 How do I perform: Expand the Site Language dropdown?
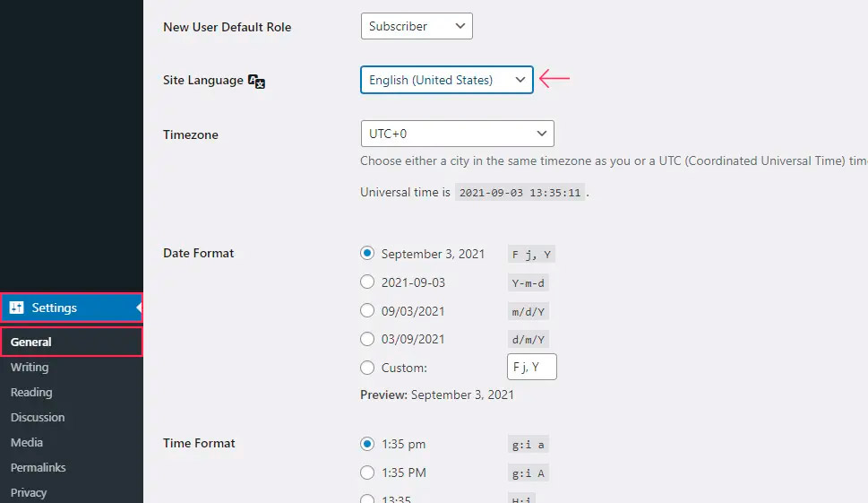[x=446, y=80]
